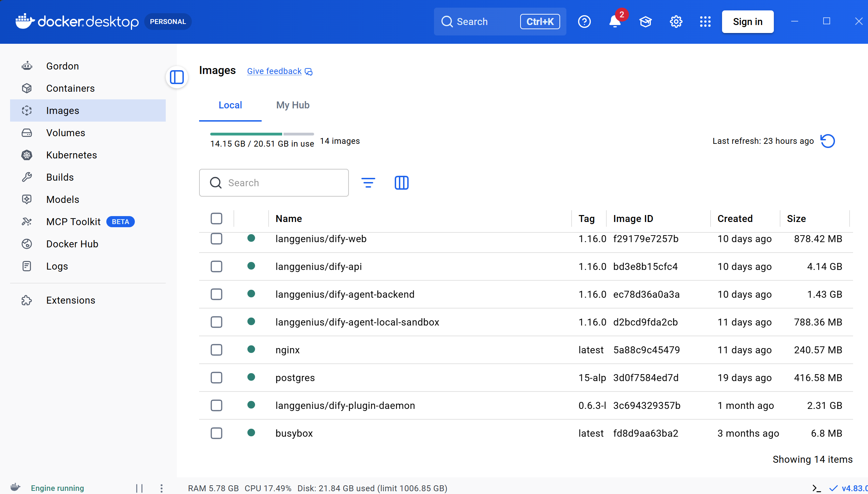Viewport: 868px width, 494px height.
Task: Select all images with header checkbox
Action: [x=216, y=219]
